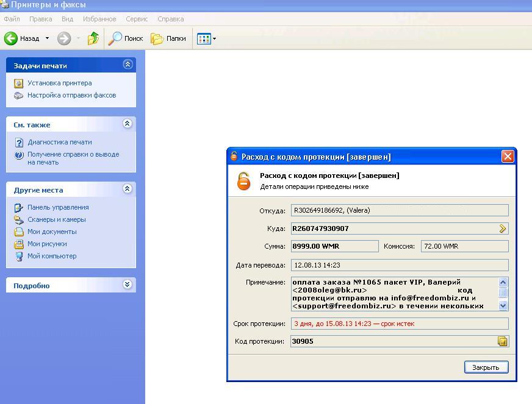
Task: Click the green Back arrow icon
Action: pos(11,38)
